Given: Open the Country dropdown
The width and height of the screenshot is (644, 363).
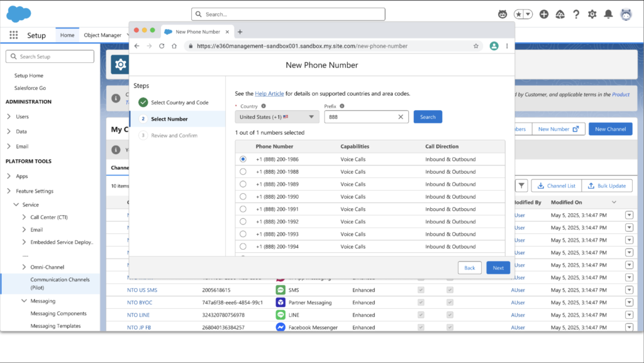Looking at the screenshot, I should (277, 117).
